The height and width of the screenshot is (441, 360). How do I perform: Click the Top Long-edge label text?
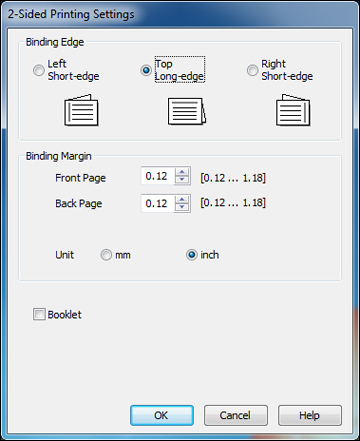(180, 70)
